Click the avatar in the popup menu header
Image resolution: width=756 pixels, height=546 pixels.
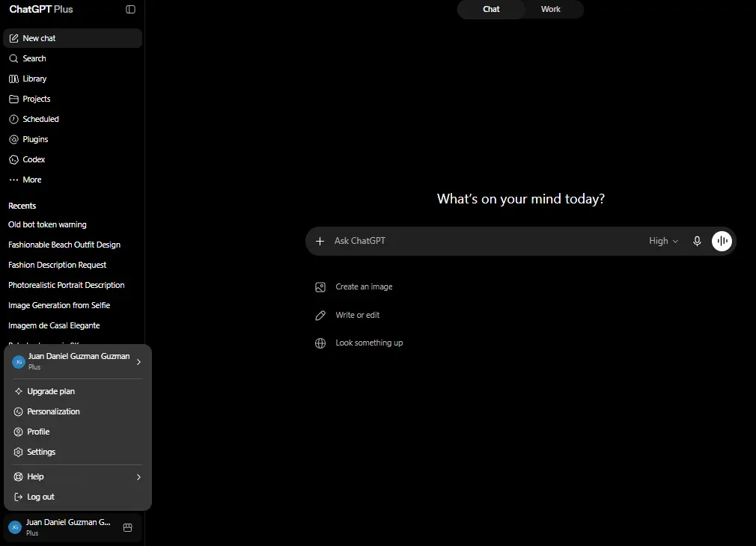18,362
